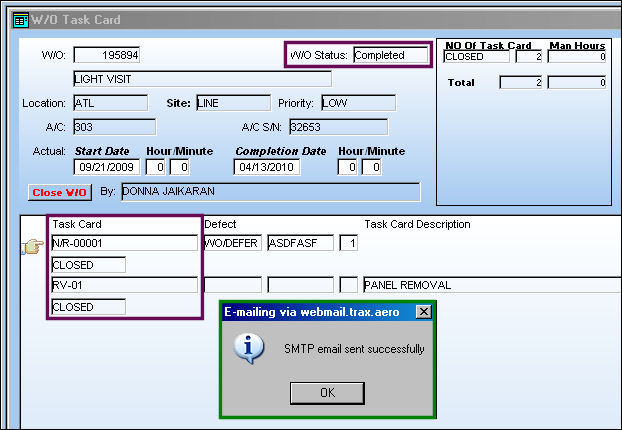The image size is (622, 430).
Task: Click the empty defect number field for RV-01
Action: coord(301,285)
